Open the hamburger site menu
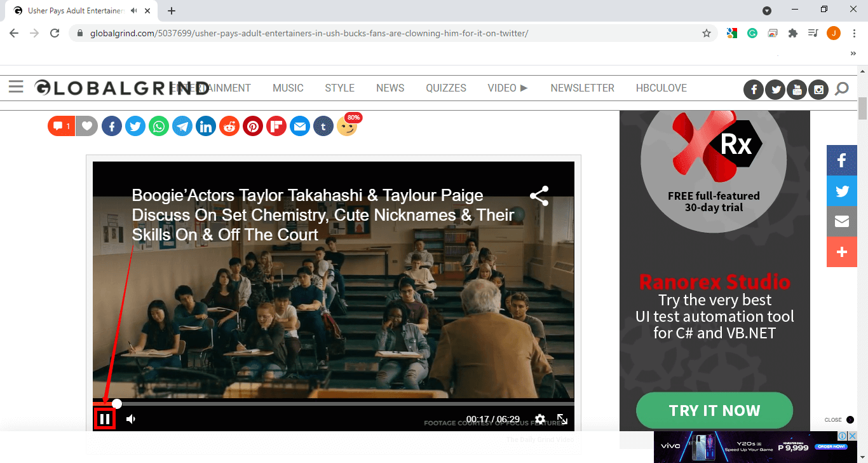This screenshot has height=463, width=868. tap(16, 86)
